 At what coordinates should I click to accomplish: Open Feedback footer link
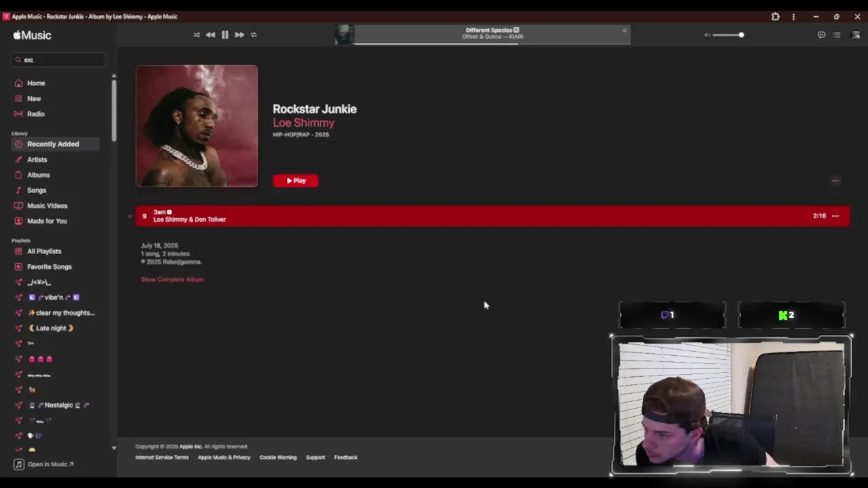[346, 457]
